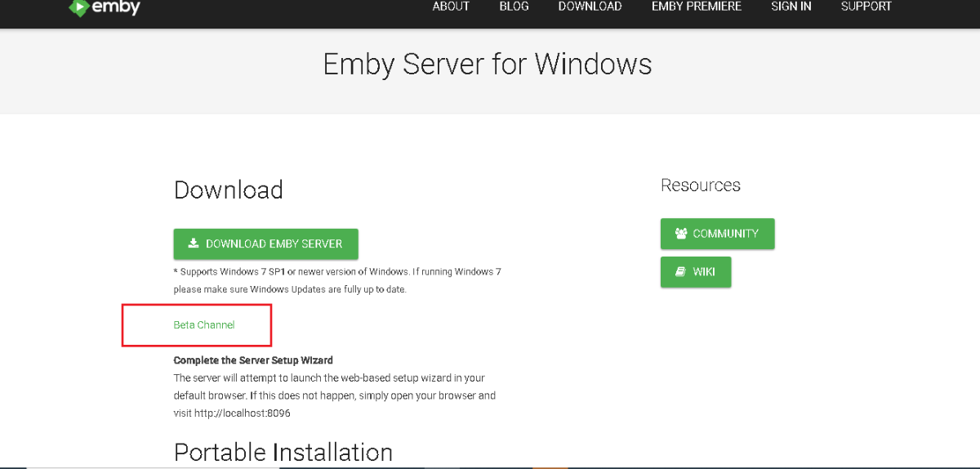Click the http://localhost:8096 text
The image size is (980, 469).
(x=243, y=413)
